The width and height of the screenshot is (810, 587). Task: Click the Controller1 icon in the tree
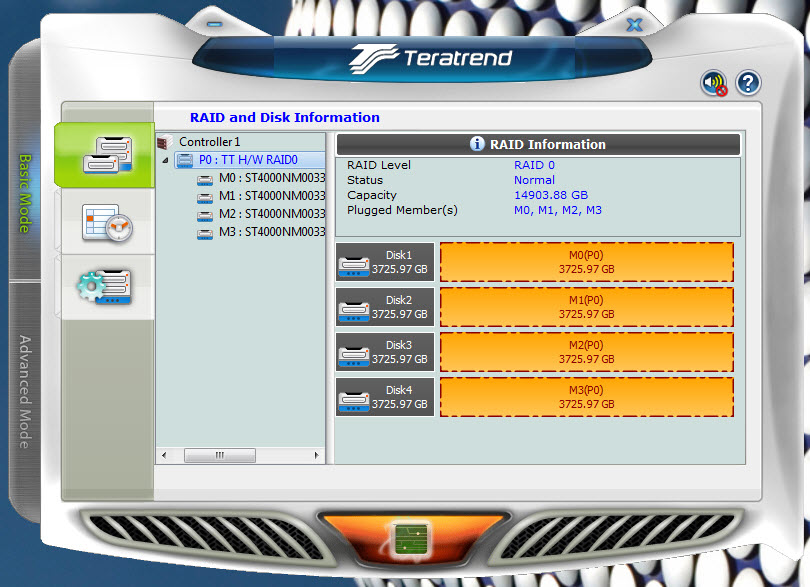coord(165,142)
